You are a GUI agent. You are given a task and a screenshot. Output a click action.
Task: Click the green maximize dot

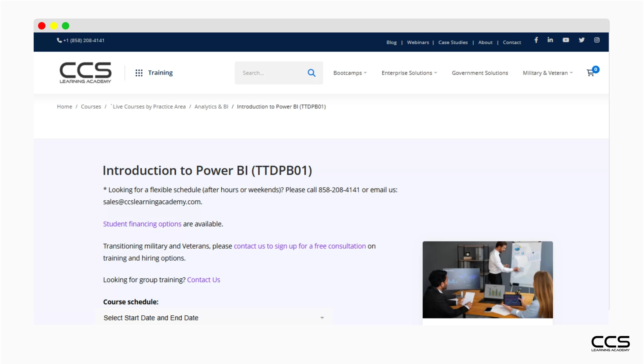pos(66,26)
